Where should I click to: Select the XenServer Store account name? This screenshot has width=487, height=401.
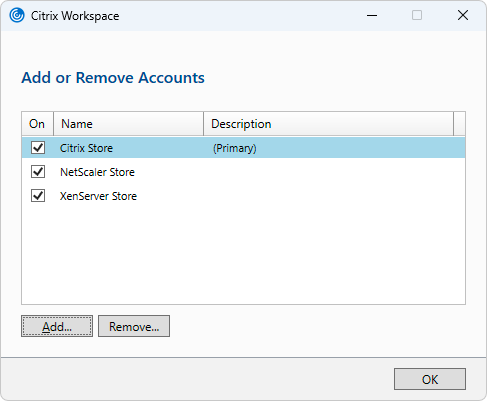pos(98,196)
